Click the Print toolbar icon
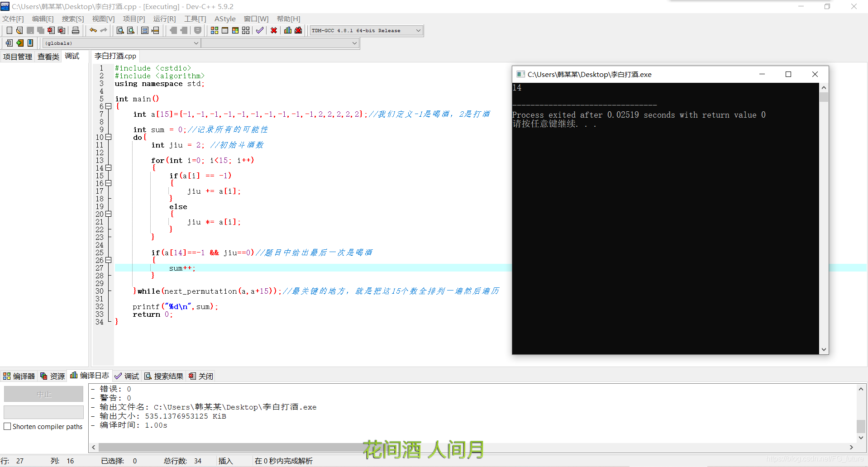The height and width of the screenshot is (467, 868). point(76,30)
